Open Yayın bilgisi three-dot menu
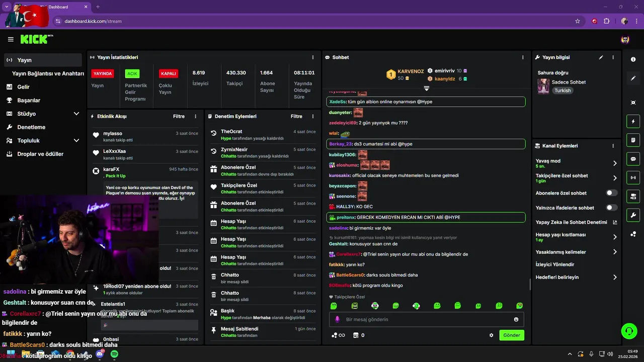This screenshot has width=644, height=362. pos(613,57)
